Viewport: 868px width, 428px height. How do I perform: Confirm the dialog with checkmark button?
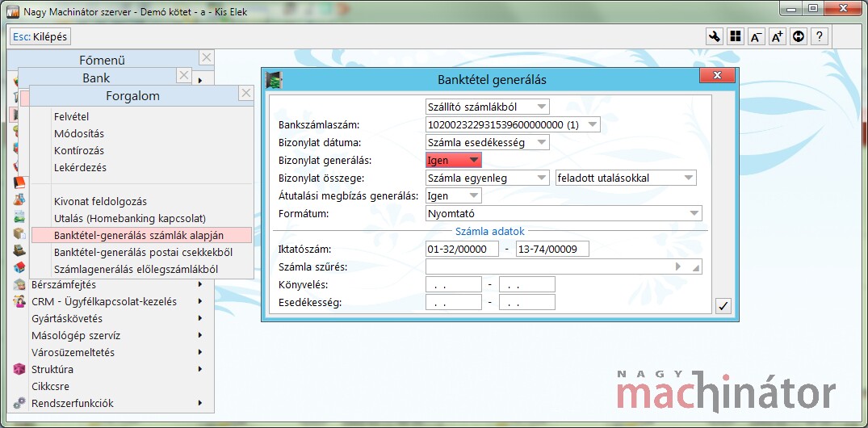pos(723,305)
